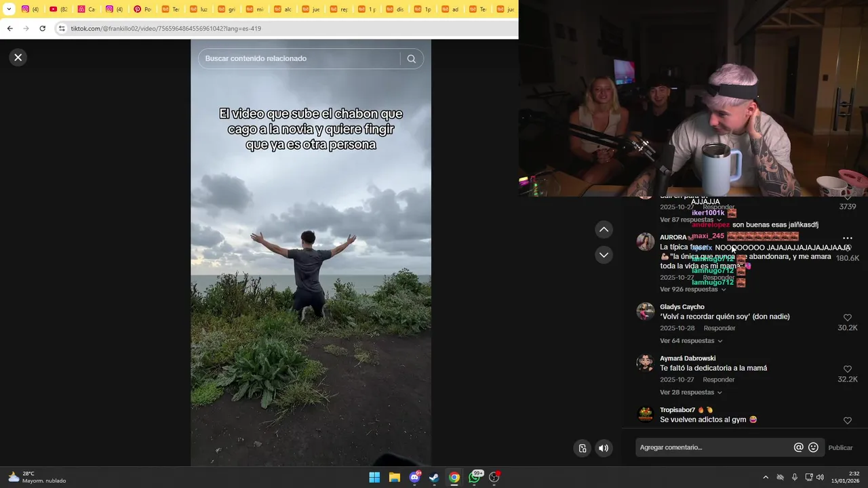Switch to the 'luz' tab
Image resolution: width=868 pixels, height=488 pixels.
point(199,9)
